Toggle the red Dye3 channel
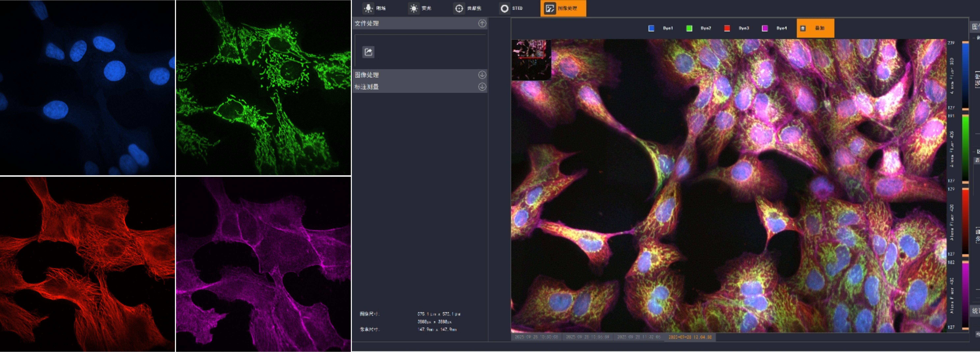 click(x=727, y=28)
